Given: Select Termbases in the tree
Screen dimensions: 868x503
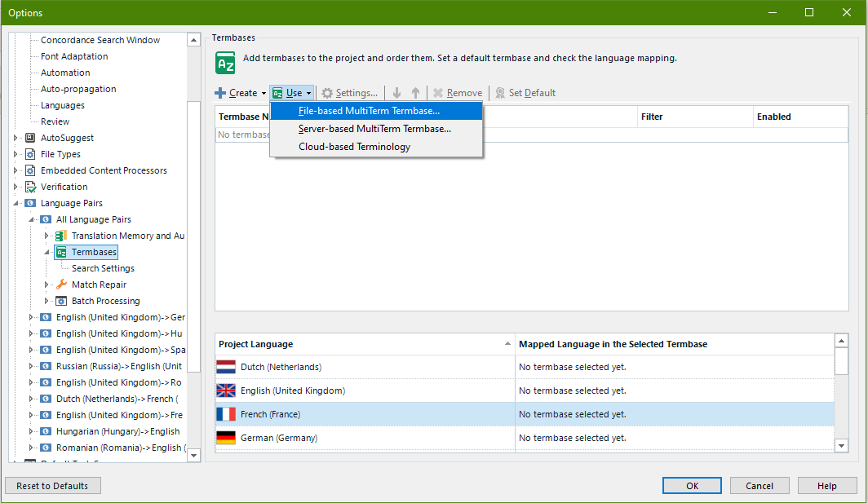Looking at the screenshot, I should 94,253.
